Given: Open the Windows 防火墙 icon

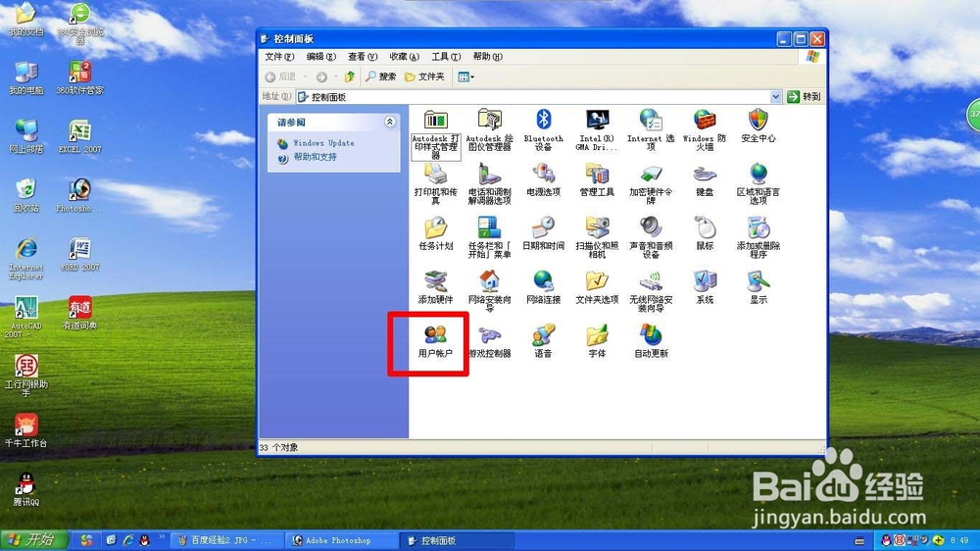Looking at the screenshot, I should 705,130.
